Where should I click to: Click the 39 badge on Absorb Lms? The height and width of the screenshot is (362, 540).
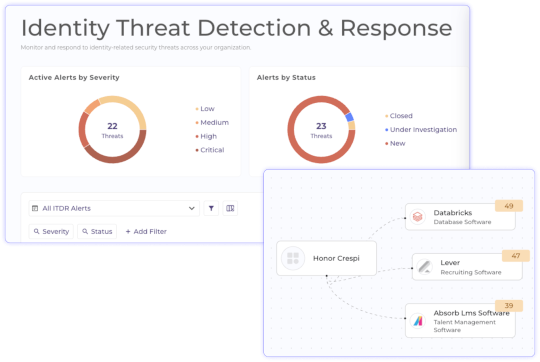pos(509,306)
